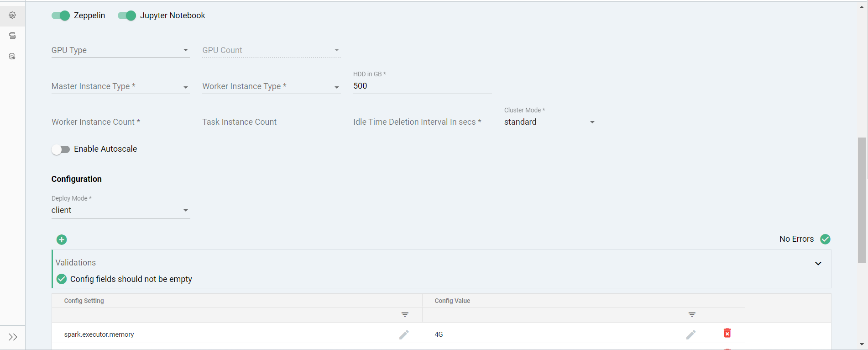This screenshot has width=868, height=350.
Task: Disable the Zeppelin toggle
Action: tap(61, 16)
